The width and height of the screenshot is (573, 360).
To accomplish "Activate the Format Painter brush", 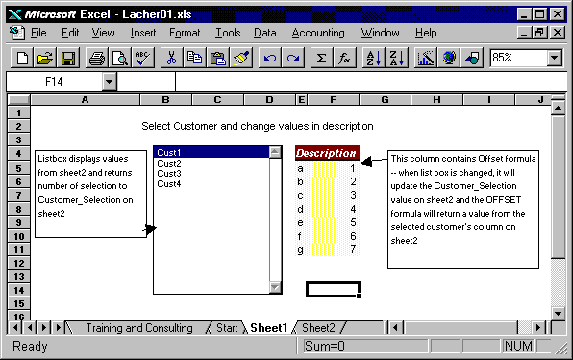I will (241, 58).
